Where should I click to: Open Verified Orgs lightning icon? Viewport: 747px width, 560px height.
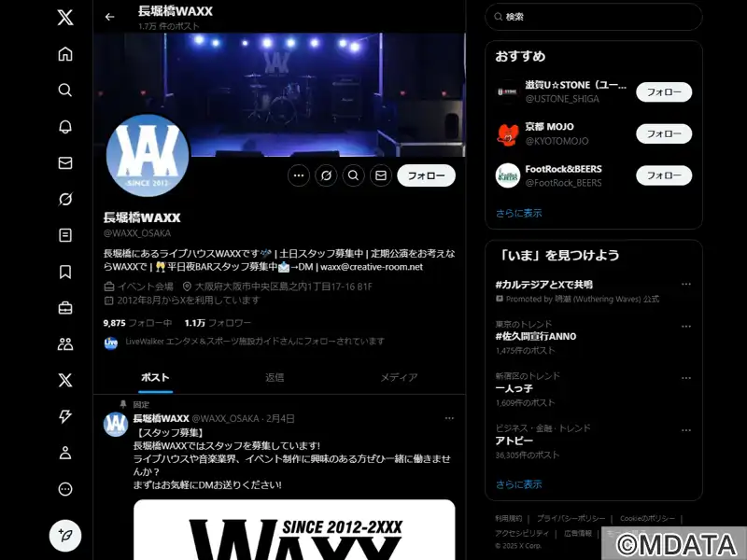(x=65, y=416)
